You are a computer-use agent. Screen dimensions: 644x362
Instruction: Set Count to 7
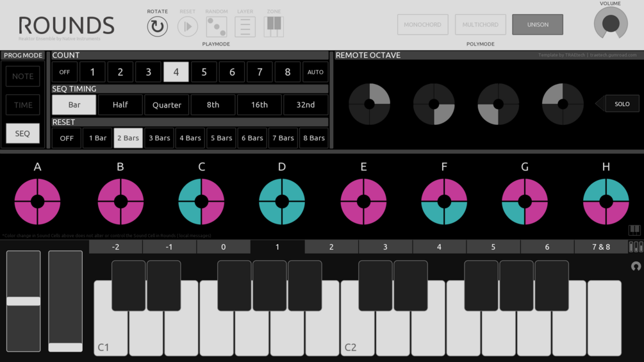click(x=260, y=72)
